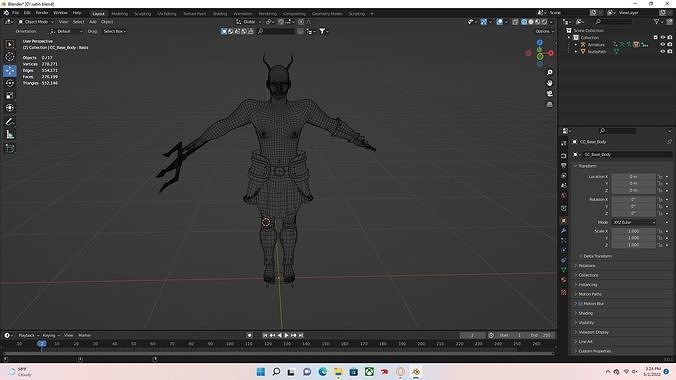Select the Cursor tool in the toolbar
The width and height of the screenshot is (676, 380).
tap(9, 57)
